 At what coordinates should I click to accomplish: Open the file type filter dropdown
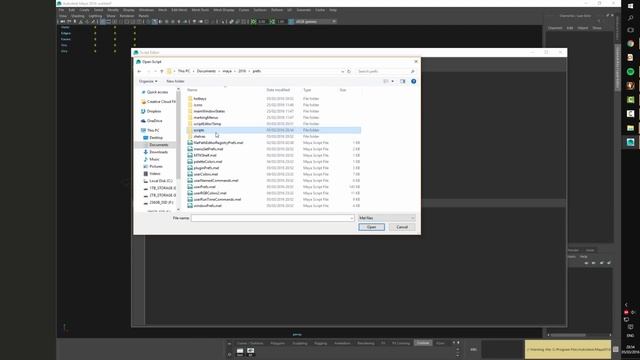tap(387, 218)
